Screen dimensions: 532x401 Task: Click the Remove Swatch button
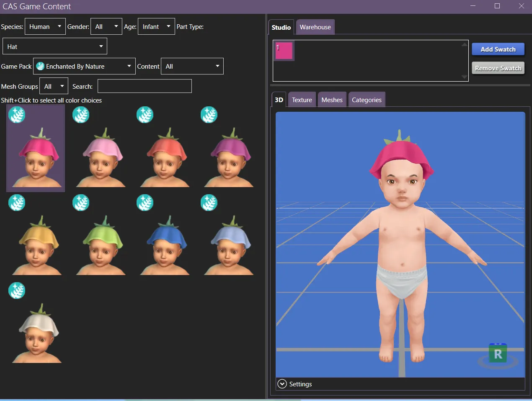pos(498,68)
